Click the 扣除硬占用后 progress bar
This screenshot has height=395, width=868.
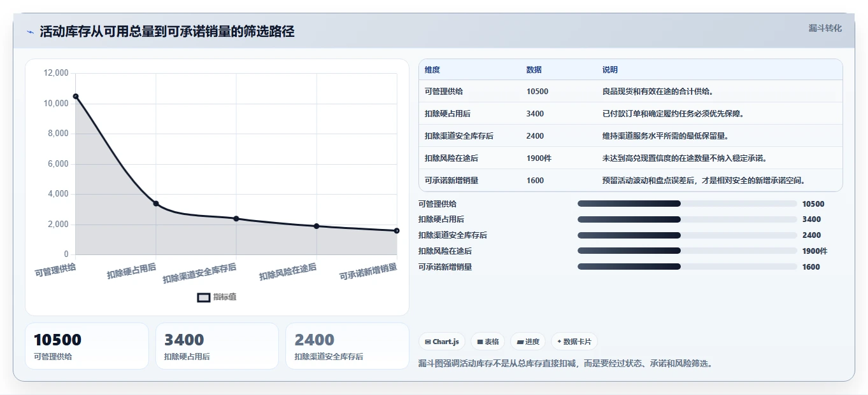[687, 219]
